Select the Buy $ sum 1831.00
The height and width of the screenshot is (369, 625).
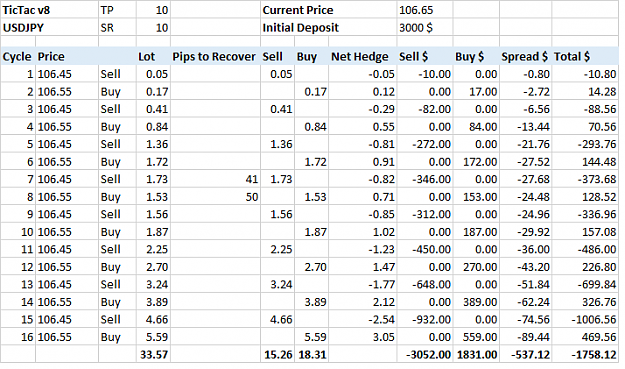coord(476,354)
